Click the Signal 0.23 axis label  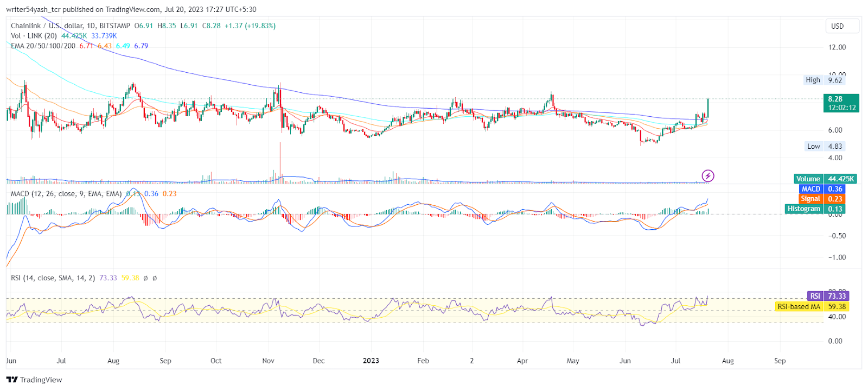pos(822,199)
